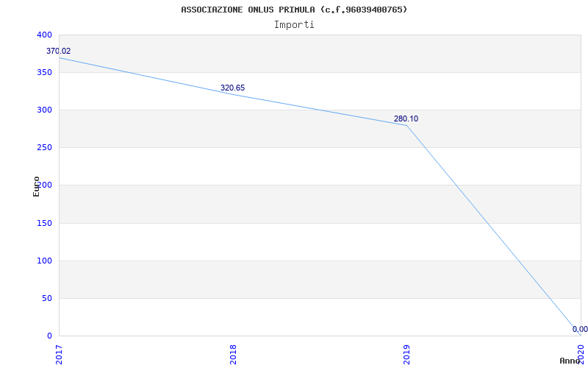Click the 50 y-axis tick label
Screen dimensions: 588x368
(47, 298)
